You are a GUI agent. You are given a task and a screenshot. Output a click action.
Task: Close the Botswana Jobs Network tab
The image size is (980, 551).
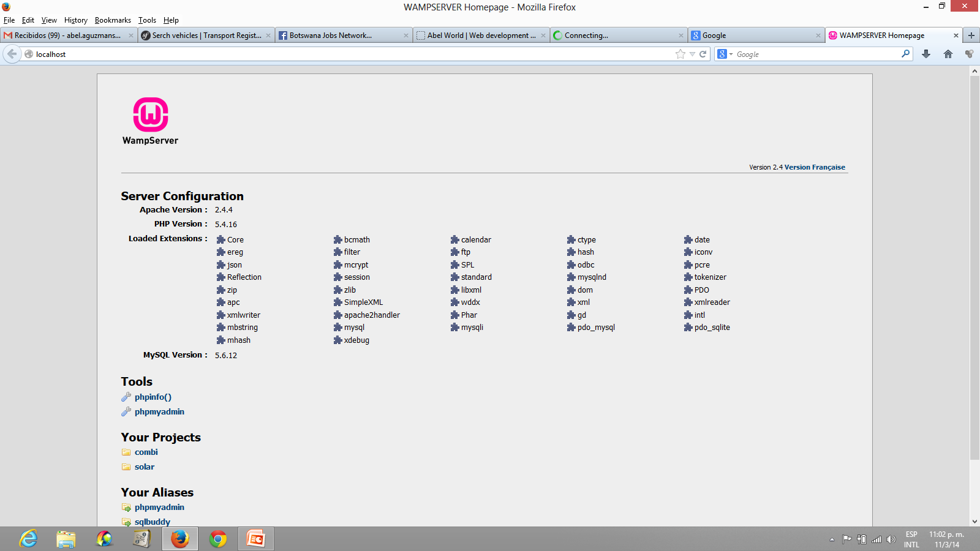tap(405, 36)
